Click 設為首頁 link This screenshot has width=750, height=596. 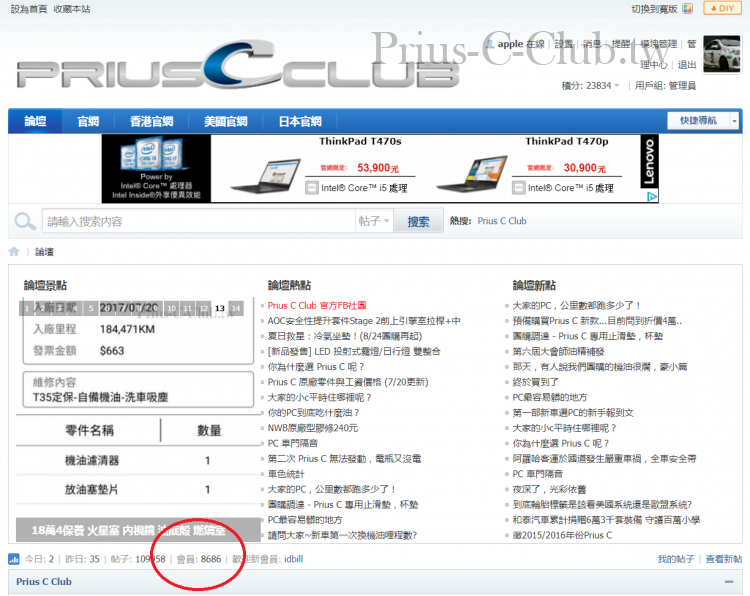point(29,9)
